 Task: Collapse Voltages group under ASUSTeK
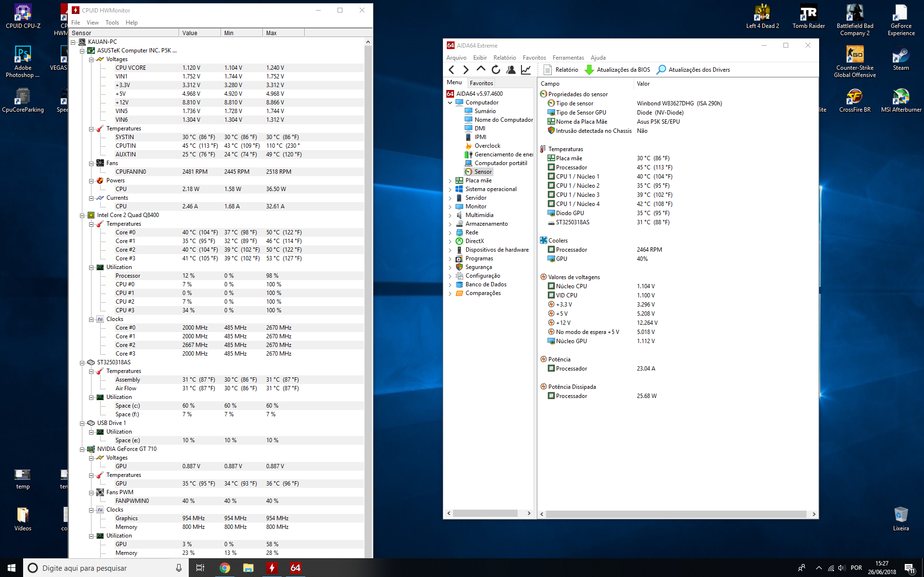[91, 59]
